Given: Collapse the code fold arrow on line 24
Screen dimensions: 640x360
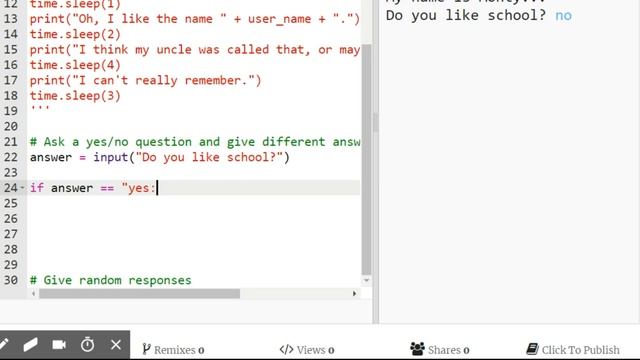Looking at the screenshot, I should tap(22, 188).
